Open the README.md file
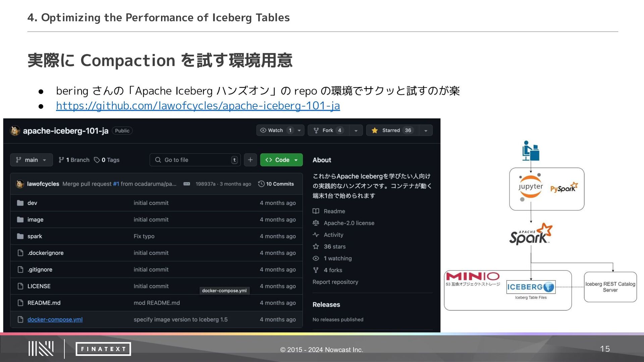Viewport: 644px width, 362px height. pos(44,303)
